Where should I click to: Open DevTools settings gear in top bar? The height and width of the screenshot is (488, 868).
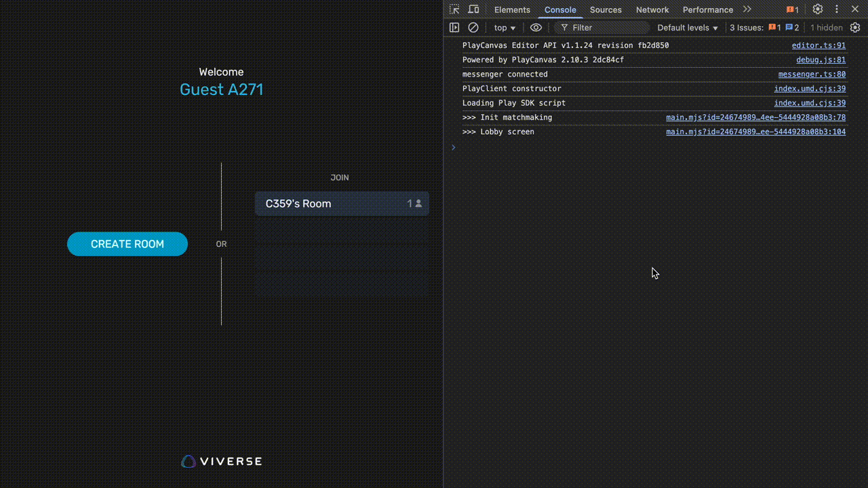coord(818,9)
